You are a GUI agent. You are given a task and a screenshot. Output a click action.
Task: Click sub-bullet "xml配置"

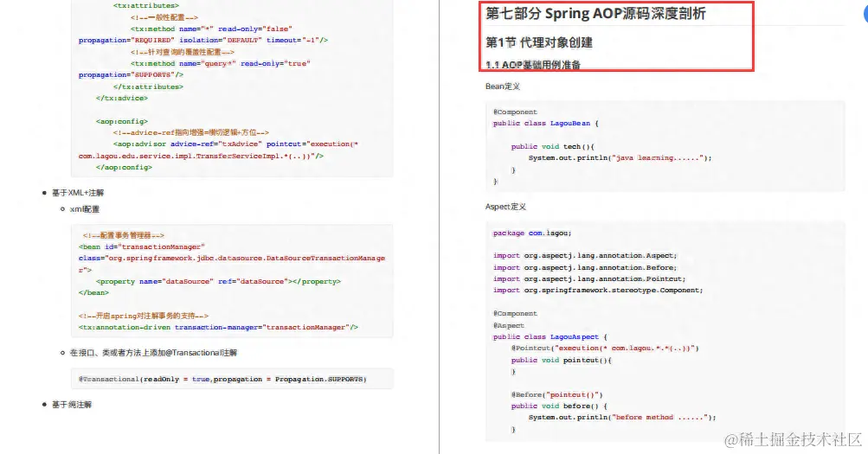[85, 209]
